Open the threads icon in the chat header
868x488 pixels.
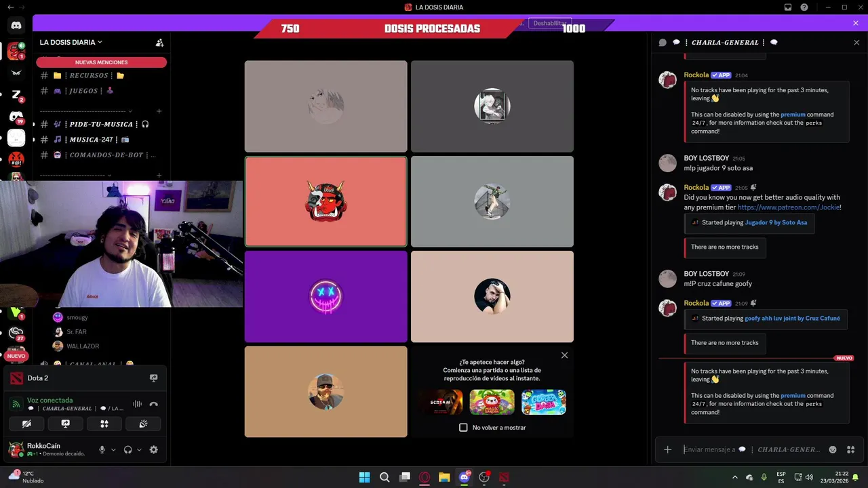pyautogui.click(x=663, y=42)
